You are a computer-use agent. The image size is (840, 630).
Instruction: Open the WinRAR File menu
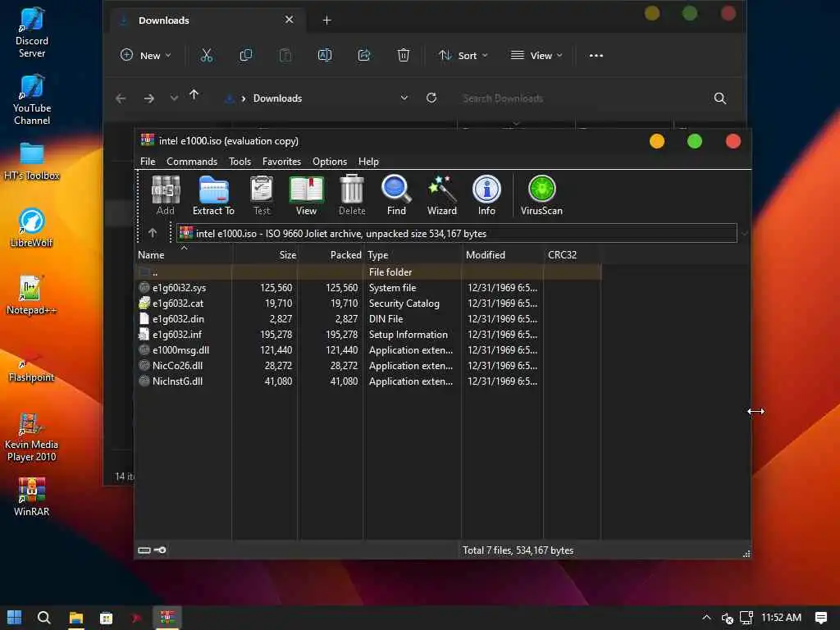148,162
